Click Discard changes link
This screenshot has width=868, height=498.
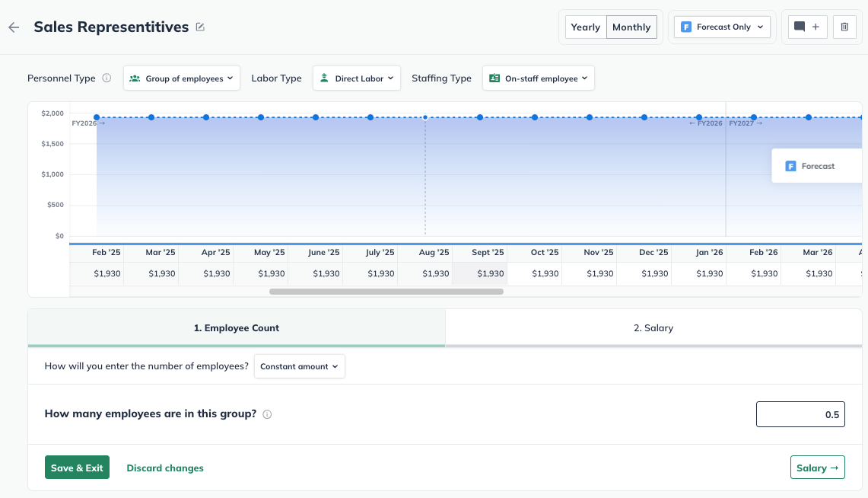(x=165, y=468)
